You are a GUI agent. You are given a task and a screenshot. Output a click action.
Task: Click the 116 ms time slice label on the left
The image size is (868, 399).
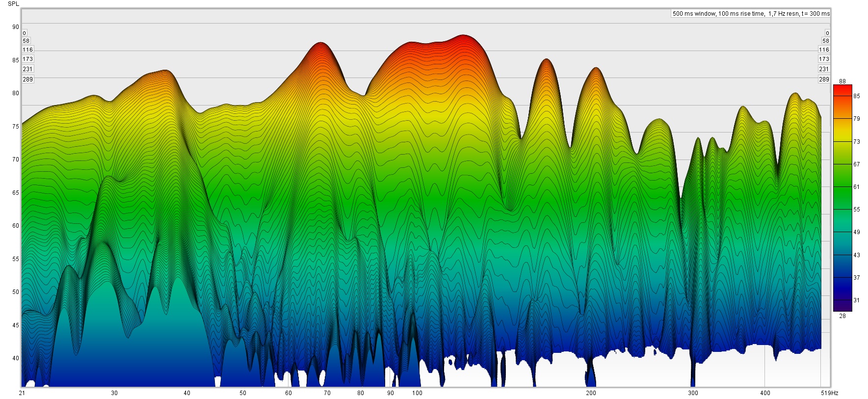27,50
